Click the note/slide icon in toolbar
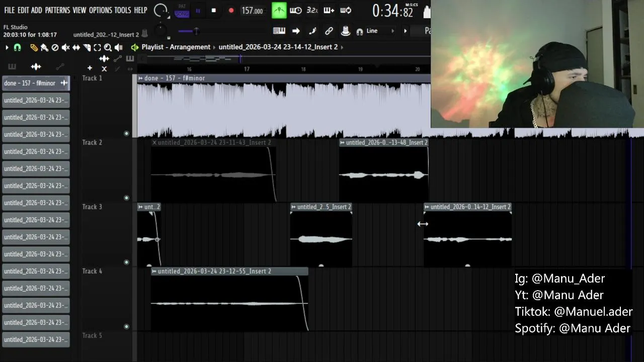 pyautogui.click(x=312, y=31)
